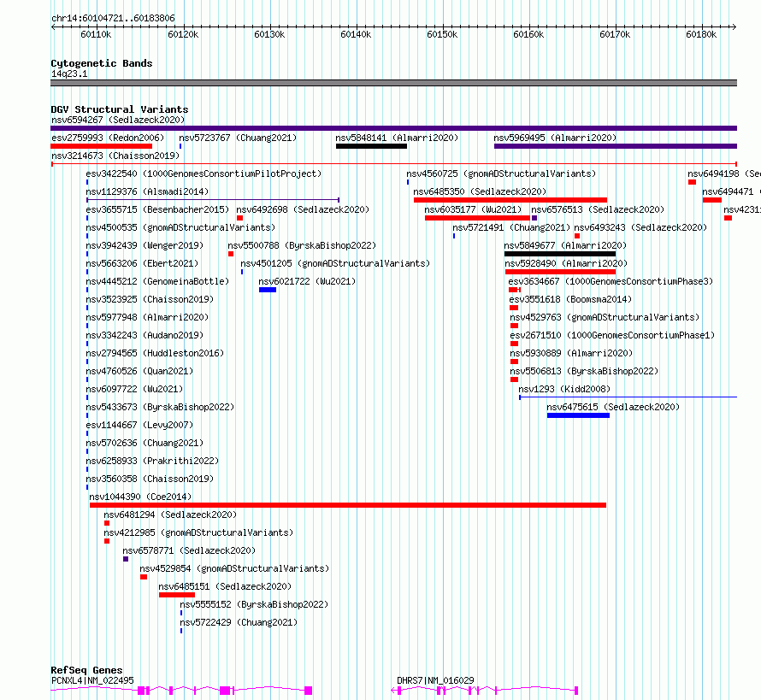
Task: Select the black nsv5849677 (Almarri2020) bar
Action: [x=560, y=254]
